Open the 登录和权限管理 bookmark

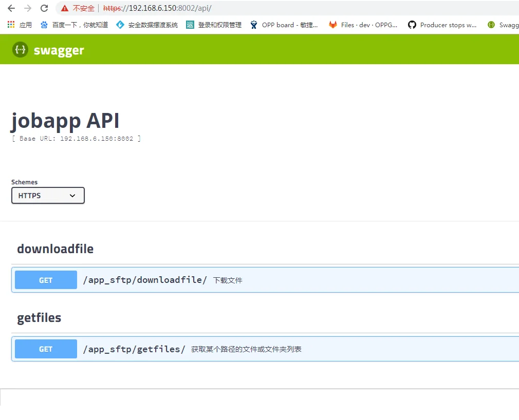click(214, 25)
